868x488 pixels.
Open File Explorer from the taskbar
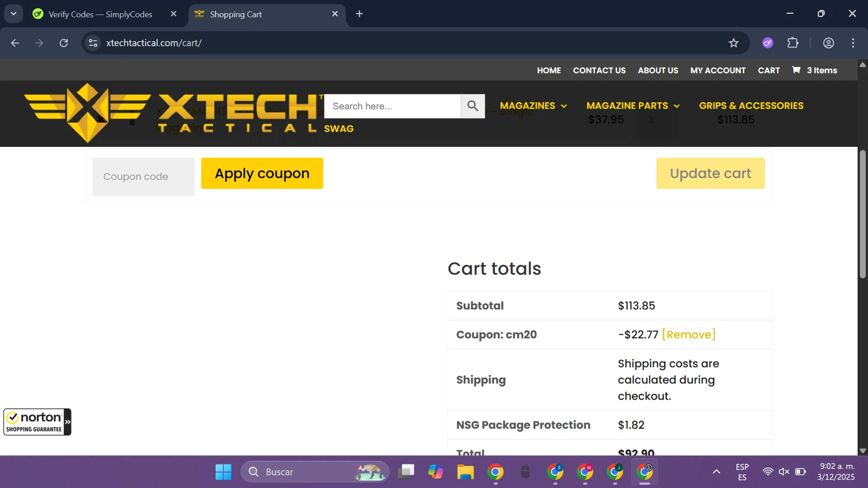pyautogui.click(x=465, y=472)
